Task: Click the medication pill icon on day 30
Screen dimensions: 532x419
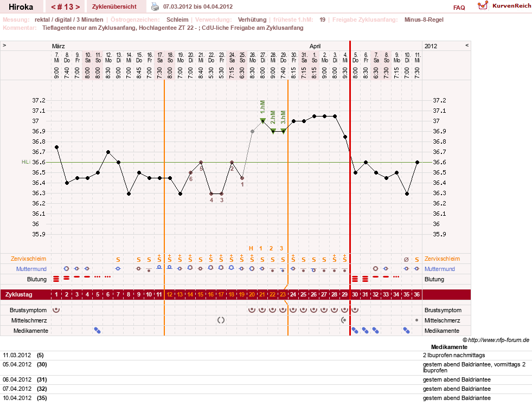Action: 355,331
